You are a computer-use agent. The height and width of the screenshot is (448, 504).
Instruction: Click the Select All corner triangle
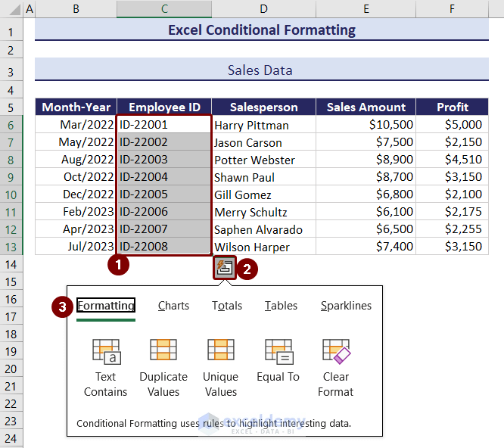click(14, 9)
